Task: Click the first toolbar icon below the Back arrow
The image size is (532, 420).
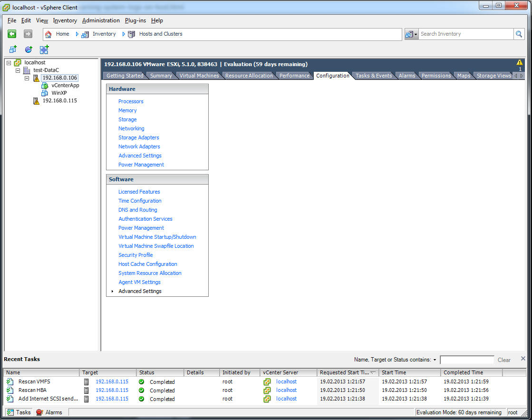Action: 13,49
